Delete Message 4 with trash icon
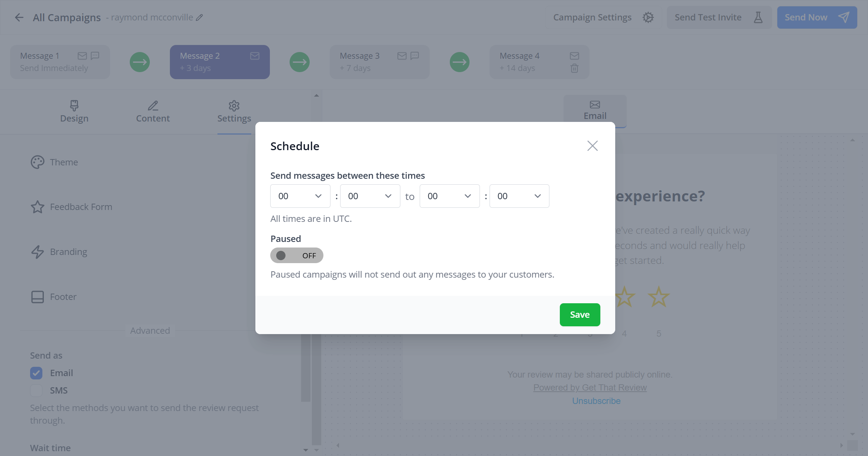The width and height of the screenshot is (868, 456). pos(574,68)
